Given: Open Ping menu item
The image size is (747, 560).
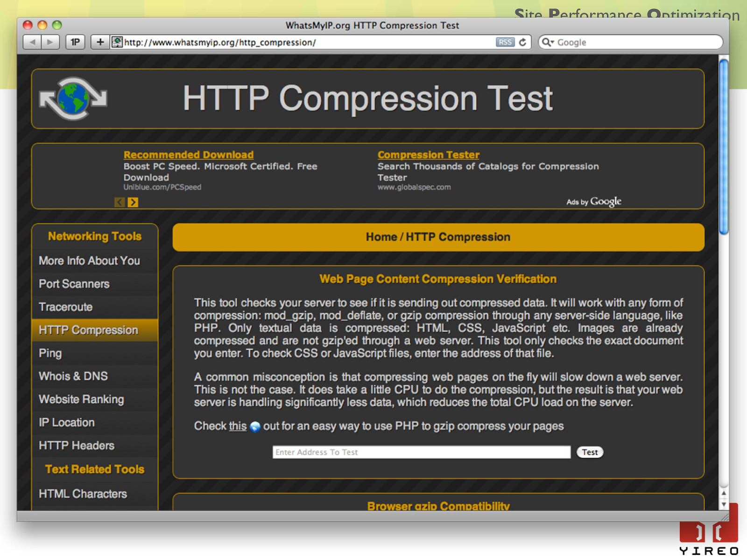Looking at the screenshot, I should [95, 353].
